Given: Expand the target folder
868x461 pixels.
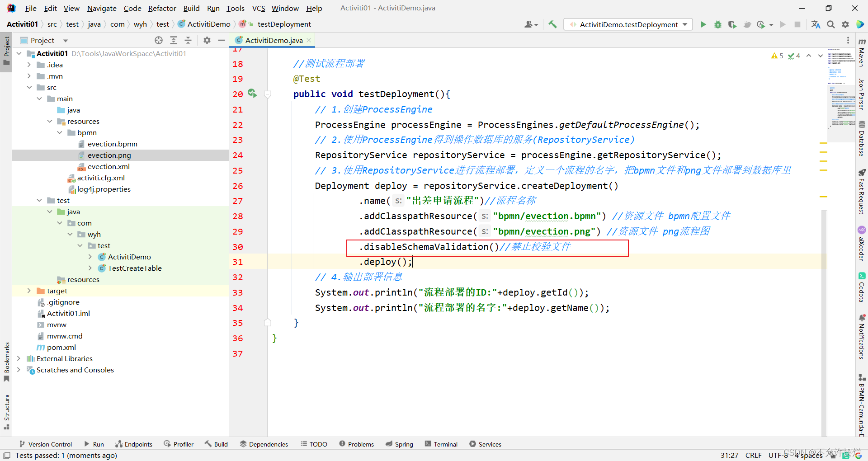Looking at the screenshot, I should pos(29,291).
